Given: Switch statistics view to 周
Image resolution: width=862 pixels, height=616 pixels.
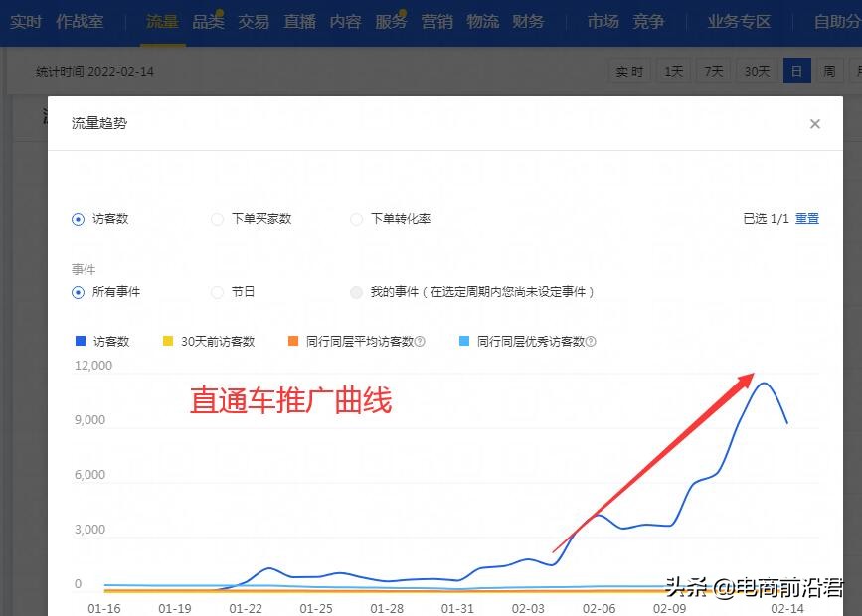Looking at the screenshot, I should [829, 71].
